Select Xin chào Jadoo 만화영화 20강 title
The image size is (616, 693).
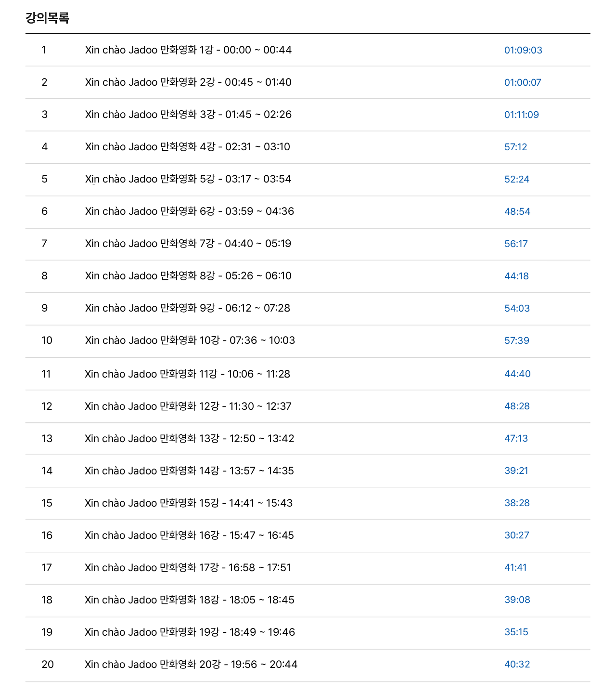pyautogui.click(x=191, y=665)
